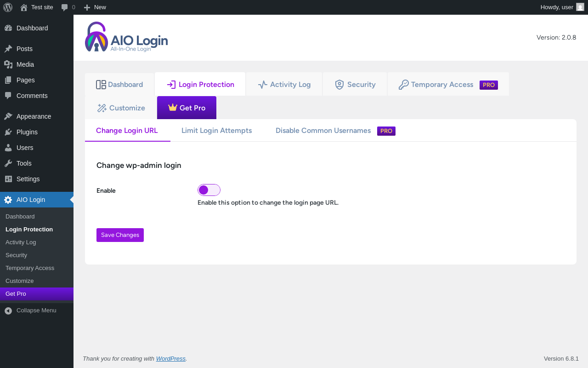Select Login Protection in the sidebar submenu
This screenshot has width=588, height=368.
pyautogui.click(x=37, y=230)
